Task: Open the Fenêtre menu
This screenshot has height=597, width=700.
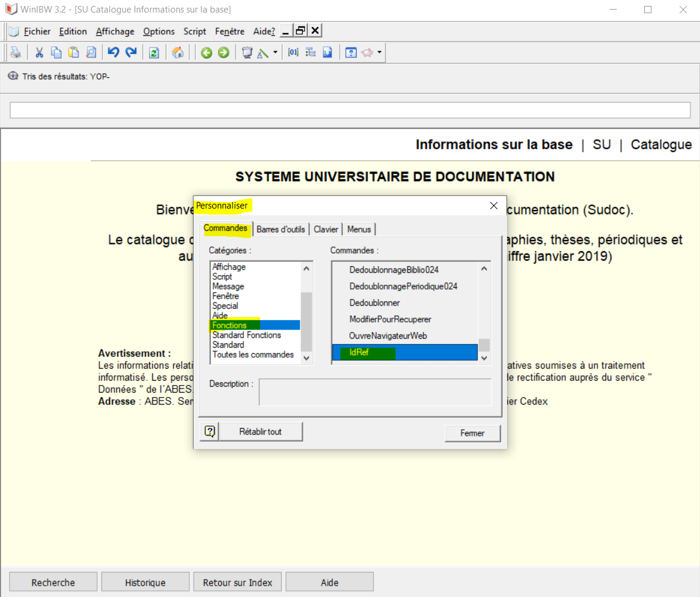Action: [230, 31]
